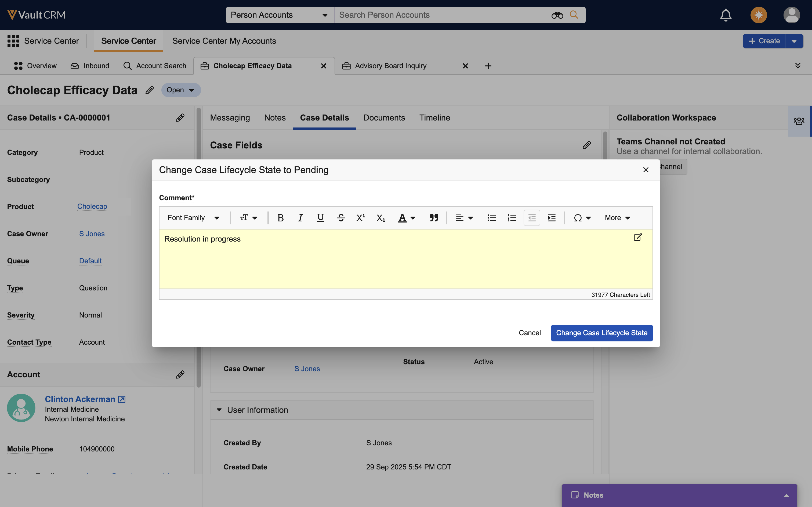Insert a bulleted list
Image resolution: width=812 pixels, height=507 pixels.
coord(491,218)
